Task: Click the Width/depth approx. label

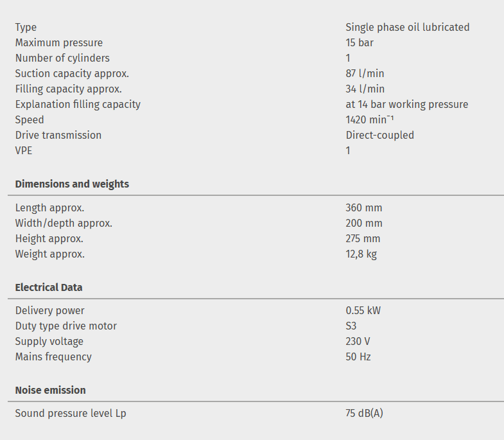Action: (x=64, y=223)
